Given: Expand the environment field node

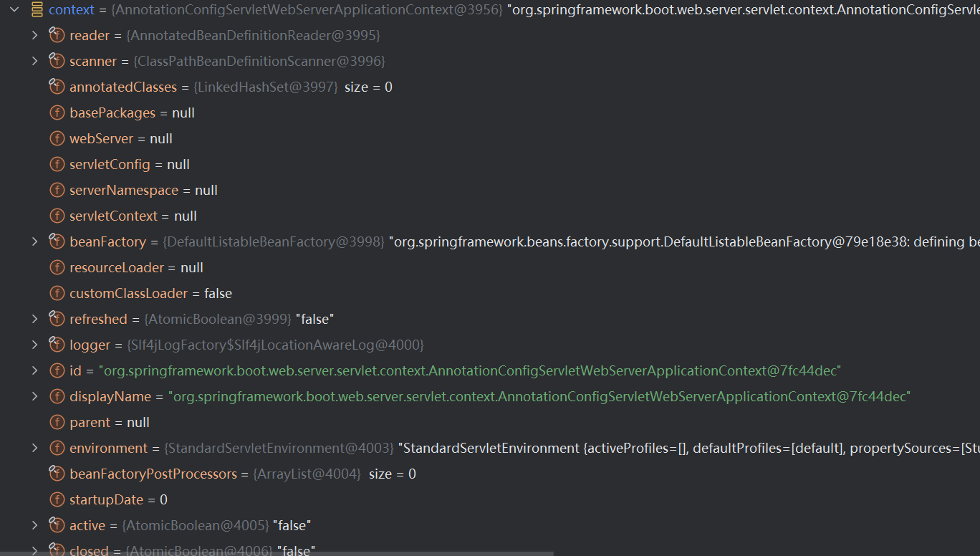Looking at the screenshot, I should point(34,448).
